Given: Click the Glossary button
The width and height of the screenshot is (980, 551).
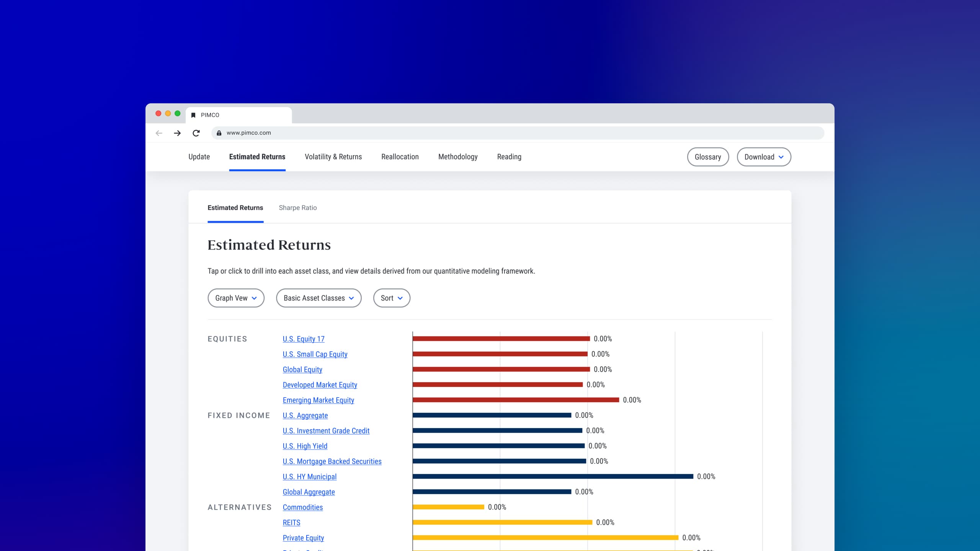Looking at the screenshot, I should [x=707, y=157].
